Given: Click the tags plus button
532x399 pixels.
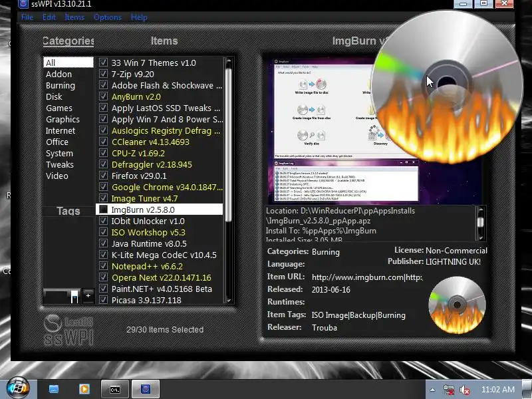Looking at the screenshot, I should click(x=88, y=295).
